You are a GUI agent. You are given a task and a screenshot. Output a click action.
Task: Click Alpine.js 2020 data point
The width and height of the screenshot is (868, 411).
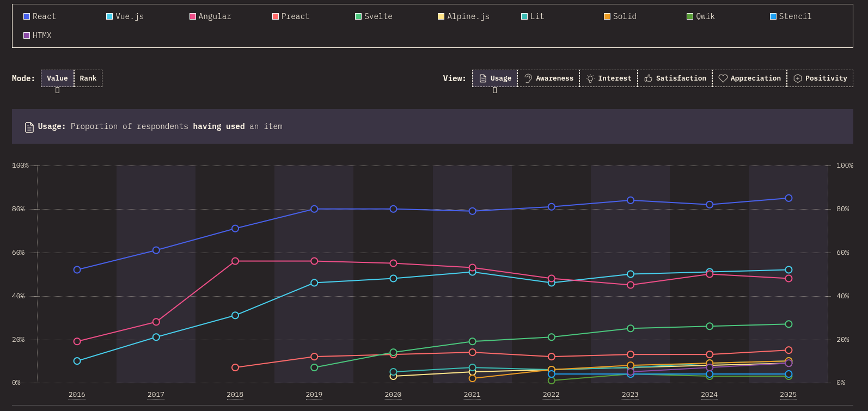click(393, 376)
